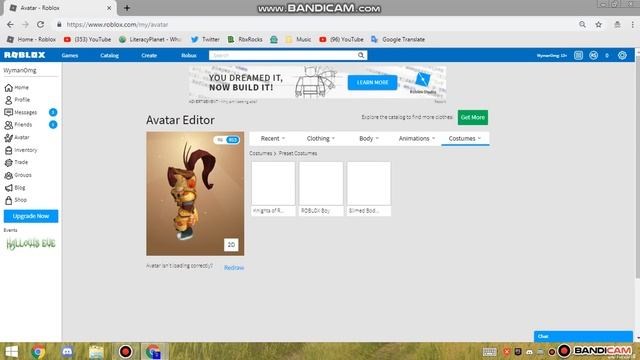Viewport: 640px width, 360px height.
Task: Open File Explorer from the taskbar
Action: point(96,351)
